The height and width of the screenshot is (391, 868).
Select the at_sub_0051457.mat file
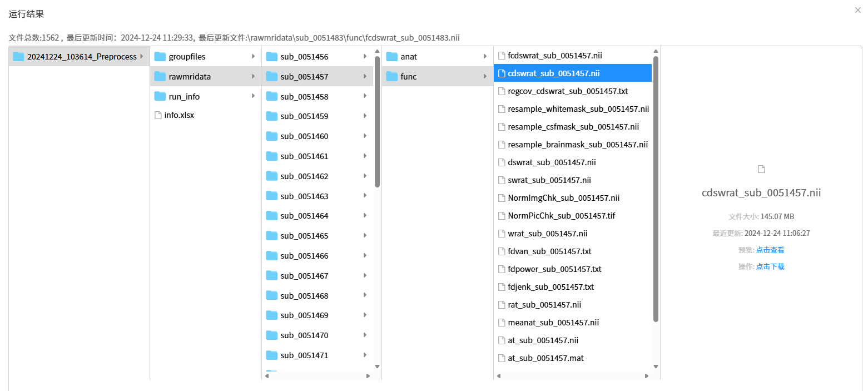point(545,358)
